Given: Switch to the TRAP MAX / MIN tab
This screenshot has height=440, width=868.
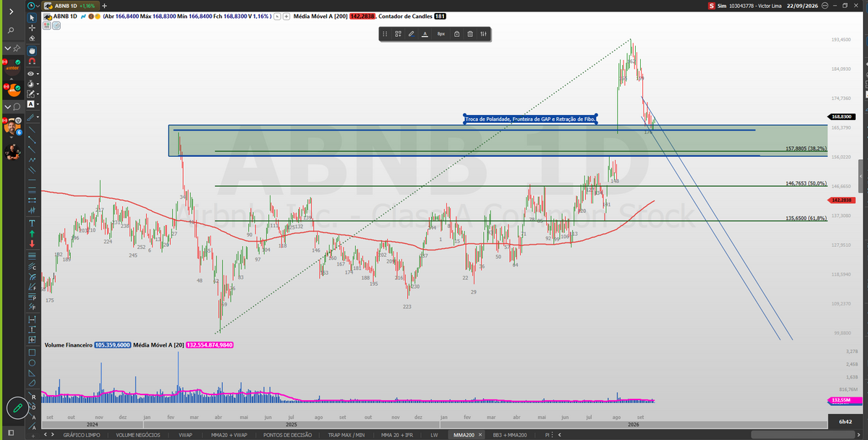Looking at the screenshot, I should (348, 435).
